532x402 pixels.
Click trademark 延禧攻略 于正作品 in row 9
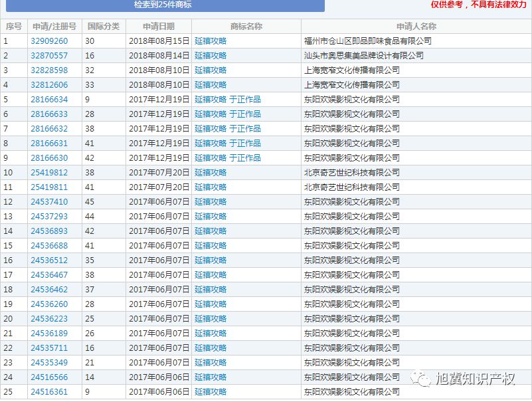coord(228,158)
